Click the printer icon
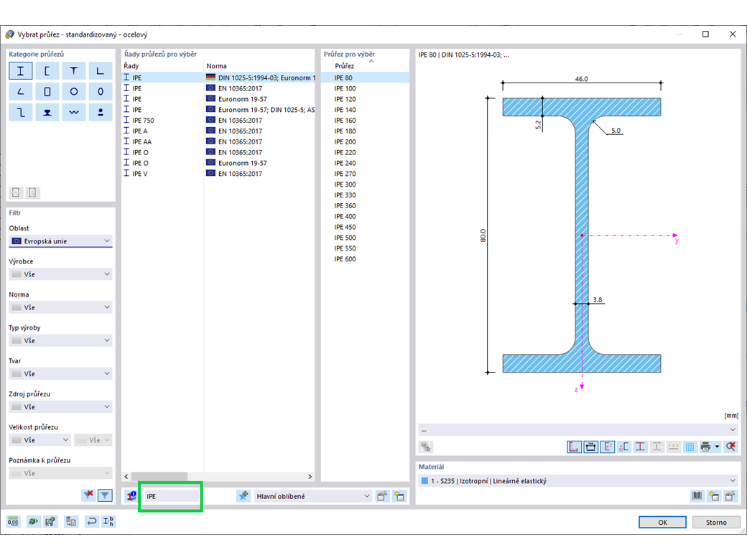The image size is (747, 560). coord(705,447)
